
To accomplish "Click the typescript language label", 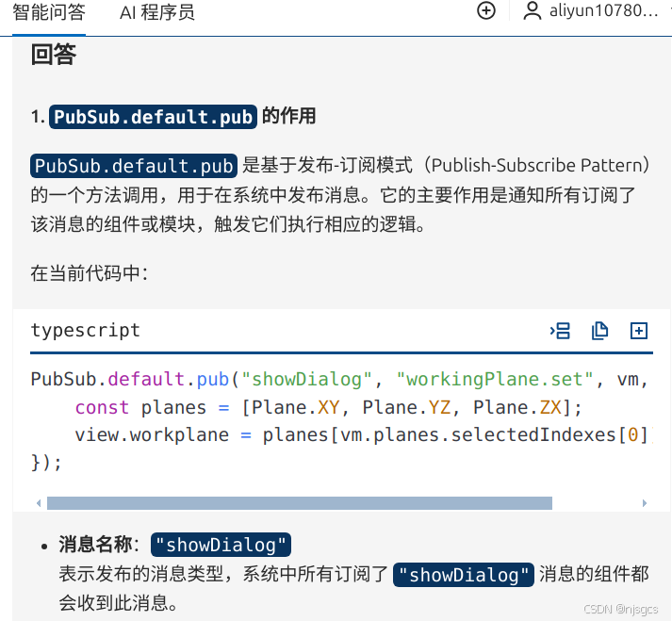I will [x=85, y=331].
